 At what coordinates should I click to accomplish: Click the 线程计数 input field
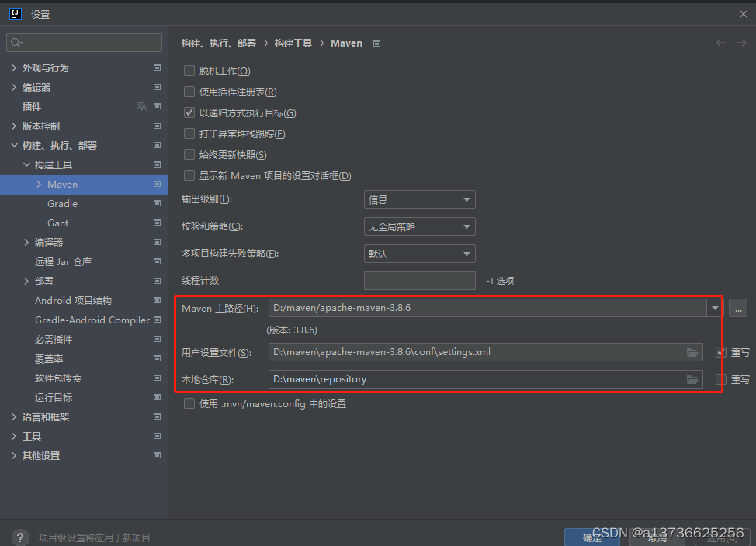pyautogui.click(x=419, y=281)
